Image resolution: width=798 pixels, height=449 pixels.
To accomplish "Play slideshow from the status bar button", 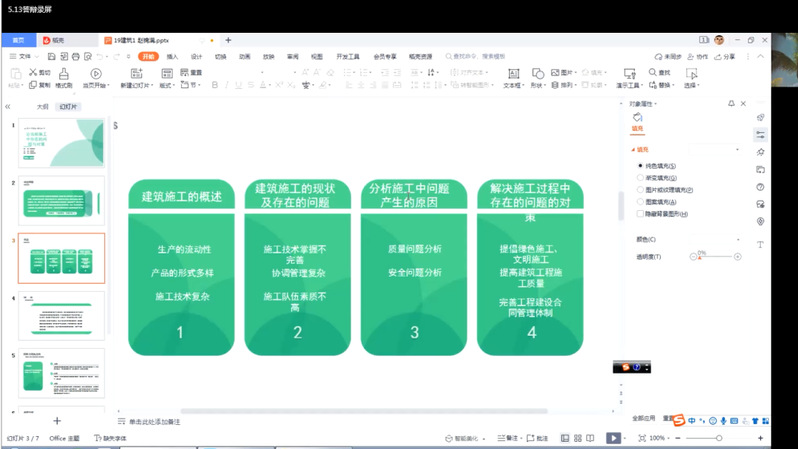I will 613,438.
